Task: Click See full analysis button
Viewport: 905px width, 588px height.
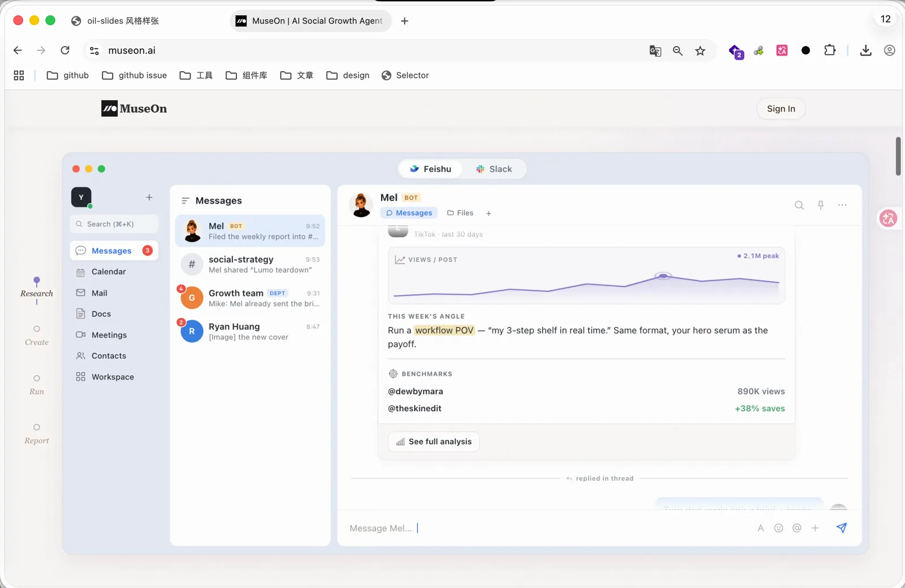Action: tap(434, 442)
